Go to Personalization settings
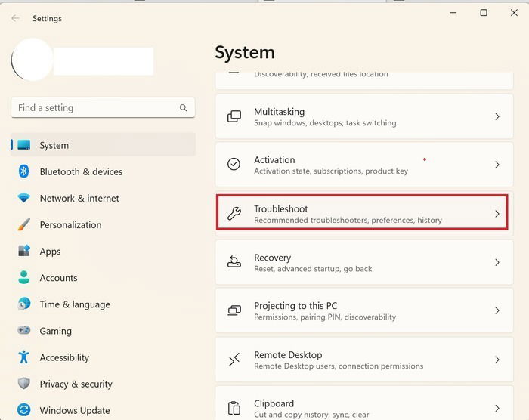Viewport: 529px width, 420px height. [103, 224]
